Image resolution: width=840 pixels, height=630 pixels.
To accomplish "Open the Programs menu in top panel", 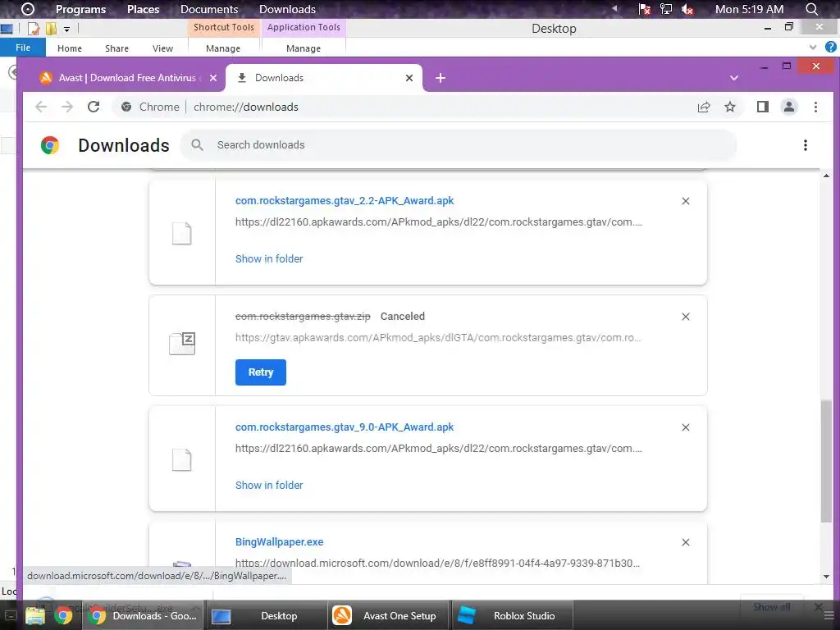I will tap(81, 9).
